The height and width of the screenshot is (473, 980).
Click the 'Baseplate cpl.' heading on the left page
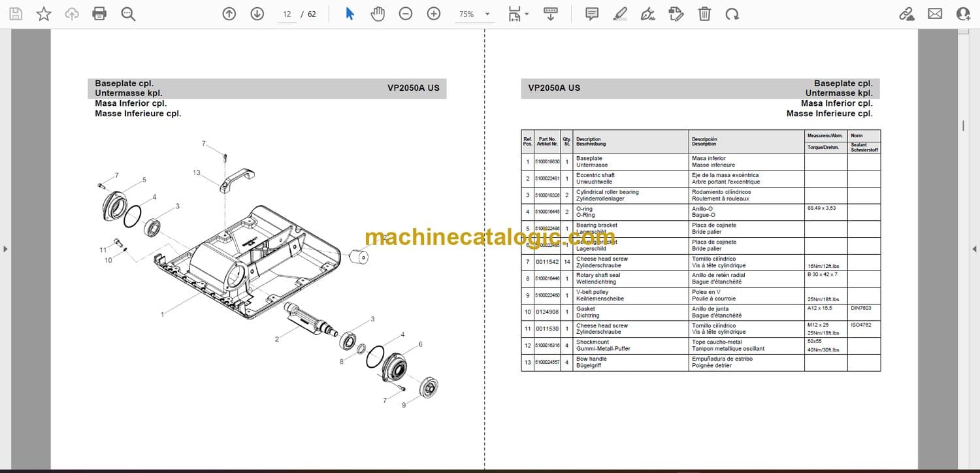coord(124,83)
